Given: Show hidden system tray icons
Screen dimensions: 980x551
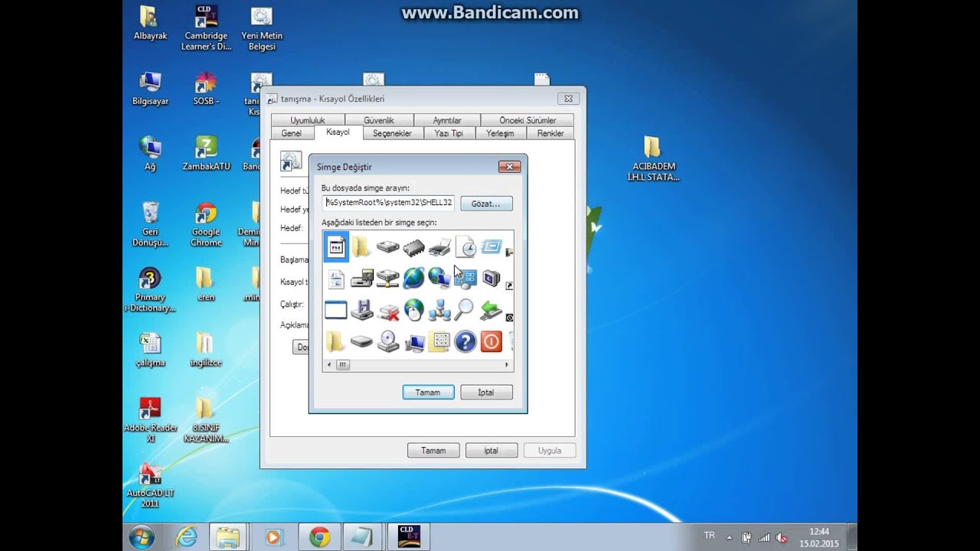Looking at the screenshot, I should pyautogui.click(x=729, y=537).
